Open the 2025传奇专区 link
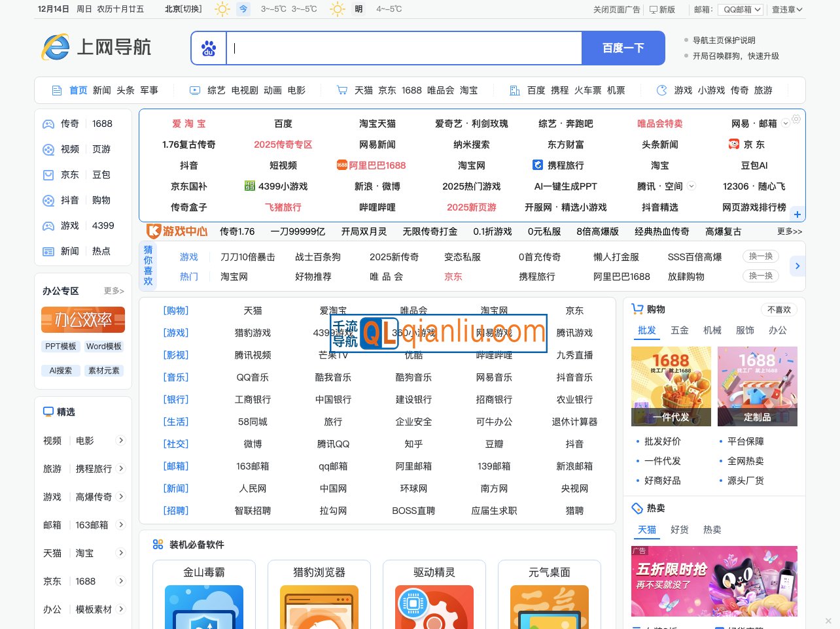The height and width of the screenshot is (629, 840). point(283,144)
